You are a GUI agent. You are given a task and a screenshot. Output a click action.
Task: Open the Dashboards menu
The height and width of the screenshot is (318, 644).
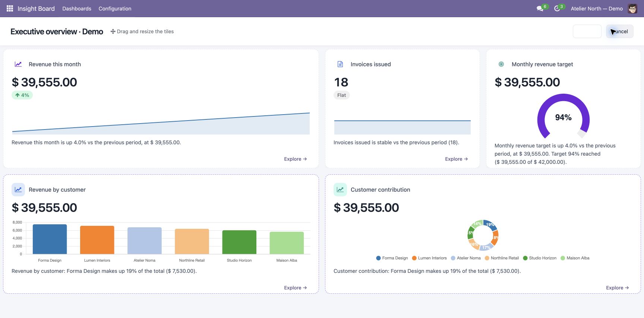77,9
